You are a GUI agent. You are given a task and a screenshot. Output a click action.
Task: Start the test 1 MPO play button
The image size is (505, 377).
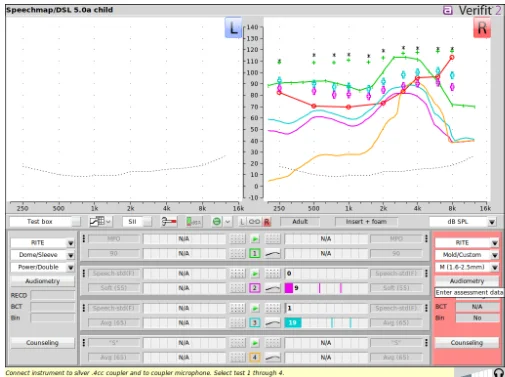(x=255, y=239)
